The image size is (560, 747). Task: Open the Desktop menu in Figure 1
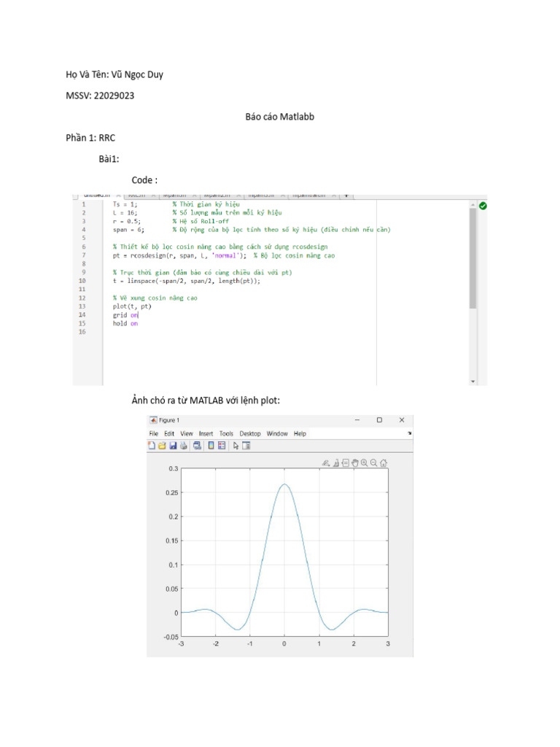pos(250,433)
